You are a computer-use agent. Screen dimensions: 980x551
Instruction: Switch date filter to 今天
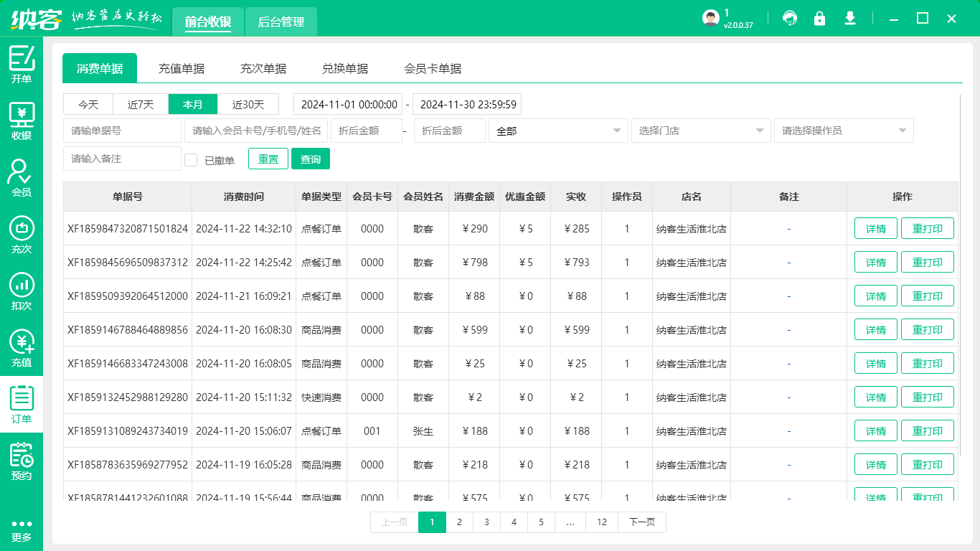pyautogui.click(x=88, y=104)
